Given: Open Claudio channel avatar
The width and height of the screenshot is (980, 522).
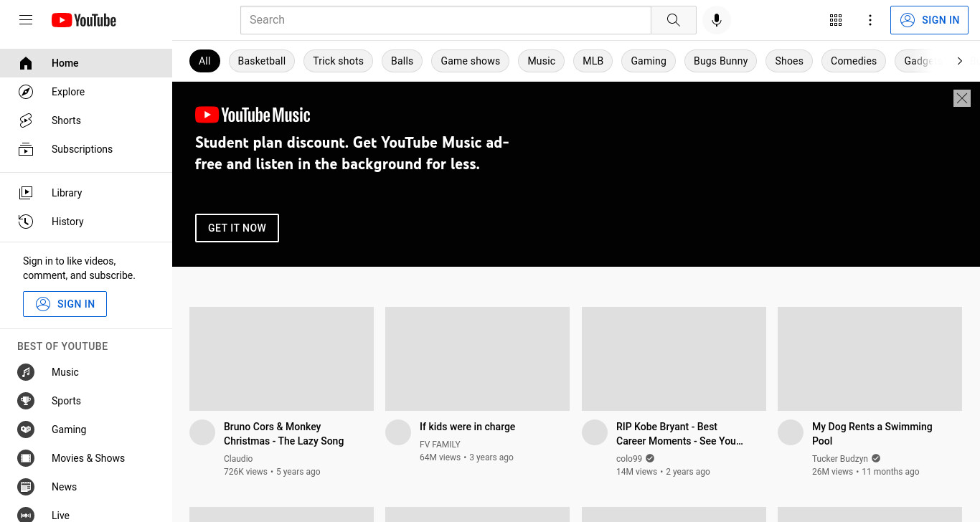Looking at the screenshot, I should [x=202, y=432].
